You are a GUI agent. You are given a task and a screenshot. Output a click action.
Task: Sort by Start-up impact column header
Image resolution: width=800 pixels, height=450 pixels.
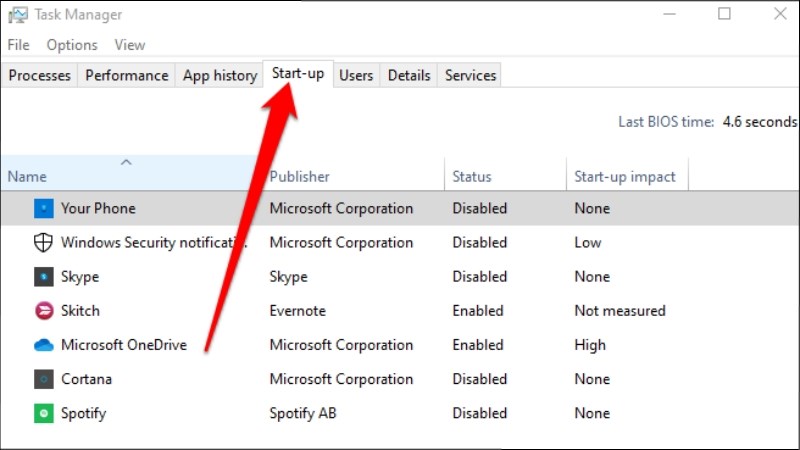pyautogui.click(x=626, y=176)
